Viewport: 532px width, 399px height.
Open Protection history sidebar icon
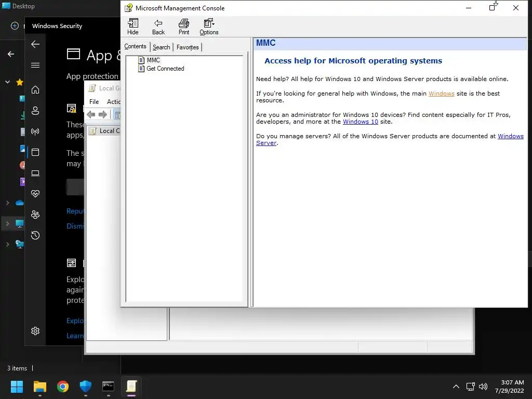(x=35, y=235)
